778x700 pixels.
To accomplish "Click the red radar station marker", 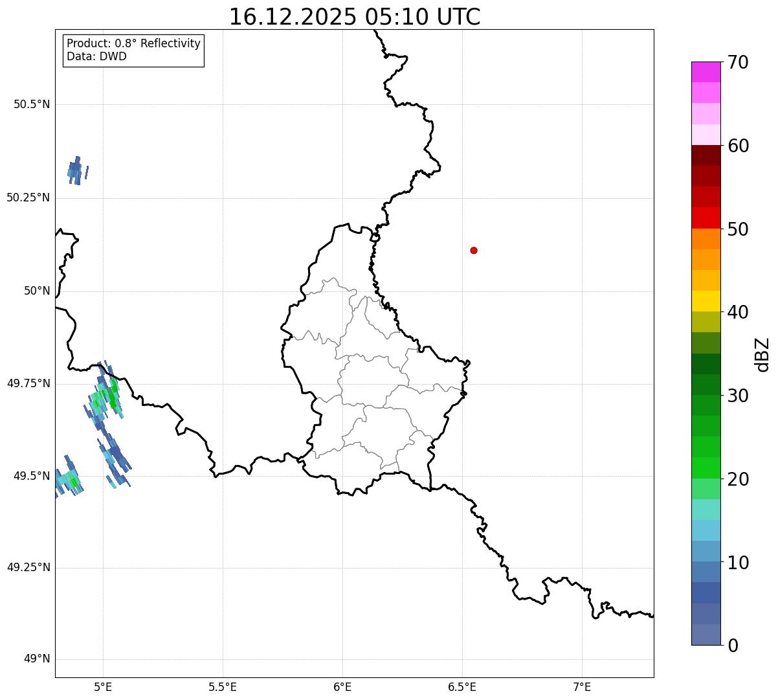I will [474, 250].
